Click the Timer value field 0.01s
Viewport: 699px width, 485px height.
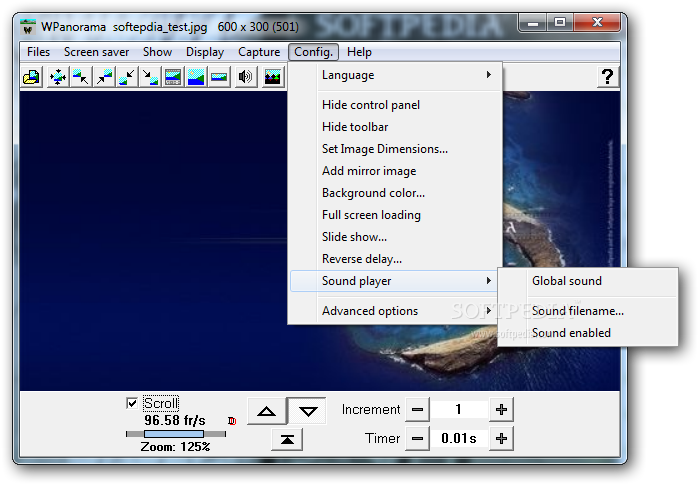pyautogui.click(x=459, y=439)
